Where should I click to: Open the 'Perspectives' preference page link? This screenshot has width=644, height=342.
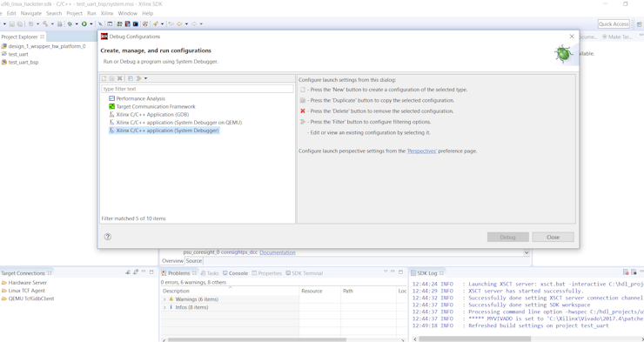coord(421,151)
